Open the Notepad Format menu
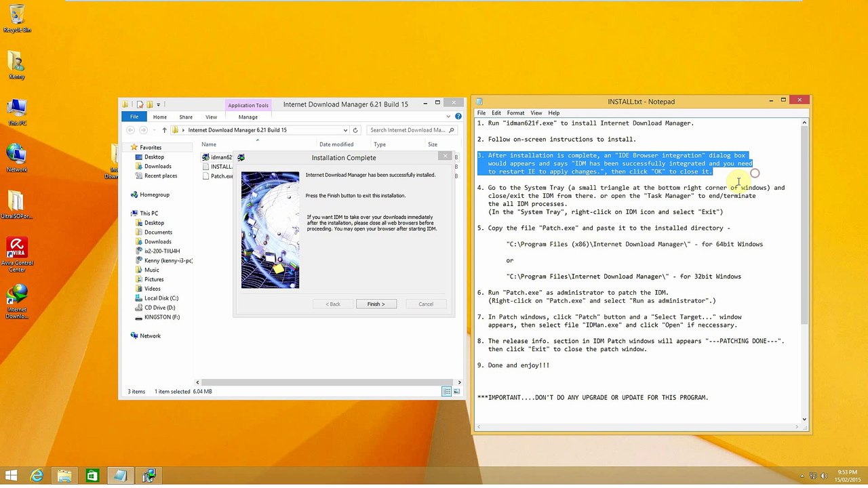This screenshot has height=488, width=868. tap(515, 113)
